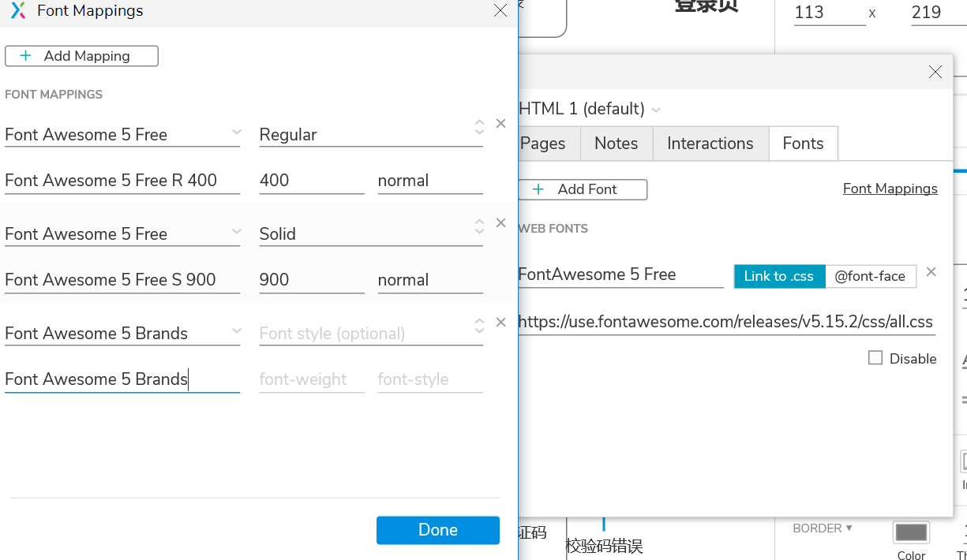Enable the Disable checkbox for the web font
The width and height of the screenshot is (967, 560).
tap(875, 358)
